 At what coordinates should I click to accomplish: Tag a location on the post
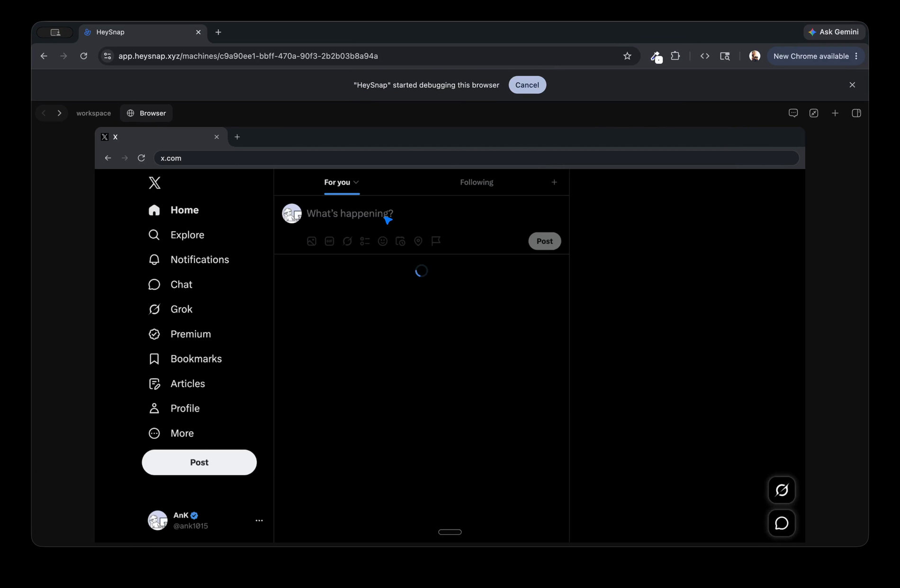pos(418,241)
